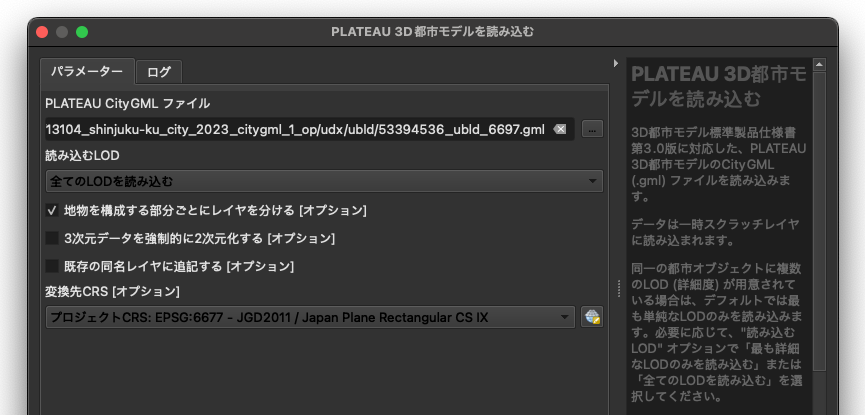Click help text 3D都市モデル標準製品仕様書
865x415 pixels.
[713, 133]
